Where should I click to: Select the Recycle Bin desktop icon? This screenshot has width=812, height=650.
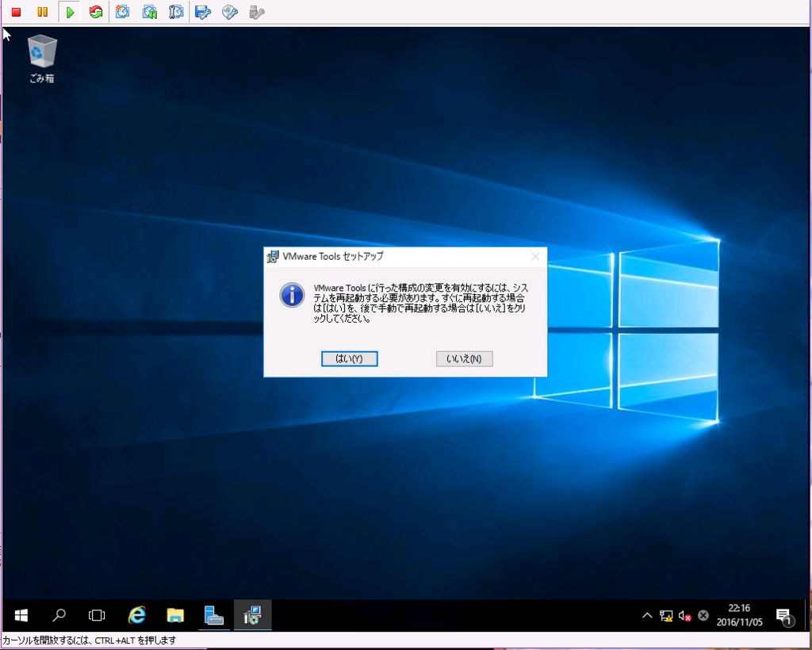pos(42,59)
